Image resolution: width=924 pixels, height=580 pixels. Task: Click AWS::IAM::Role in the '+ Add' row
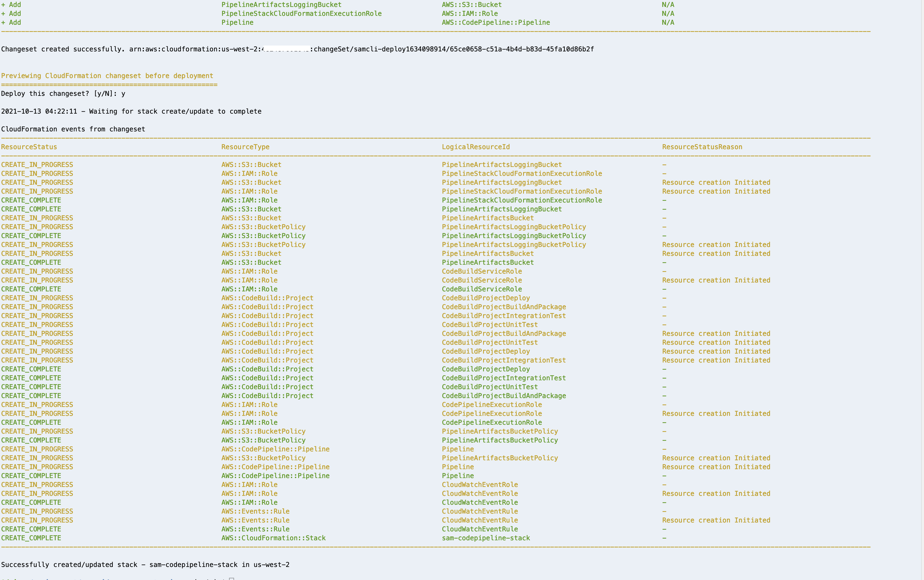(470, 13)
